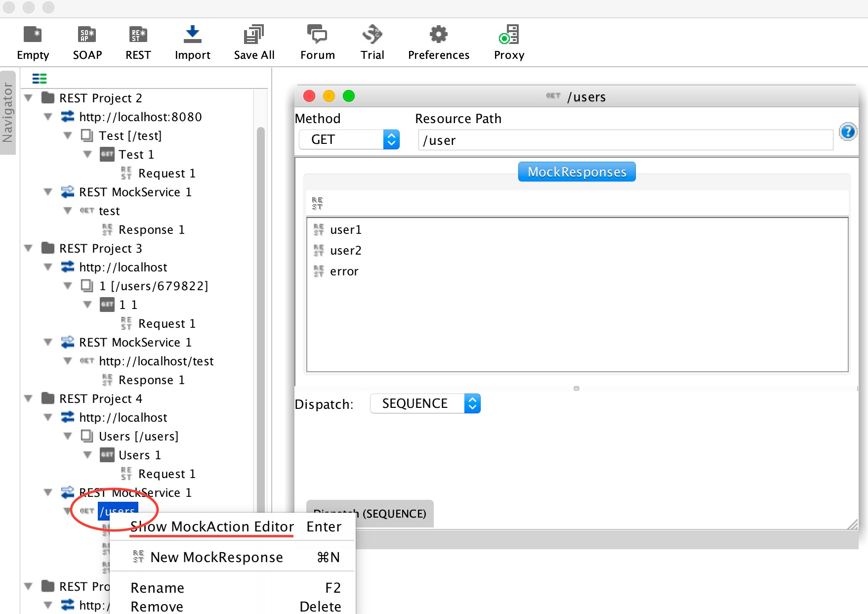Click the splitter handle below responses list
The width and height of the screenshot is (868, 614).
[x=576, y=389]
